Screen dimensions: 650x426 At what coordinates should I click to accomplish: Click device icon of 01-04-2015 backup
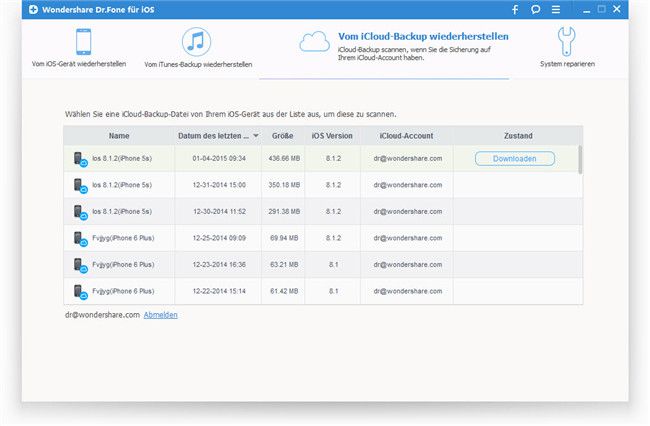[x=80, y=160]
